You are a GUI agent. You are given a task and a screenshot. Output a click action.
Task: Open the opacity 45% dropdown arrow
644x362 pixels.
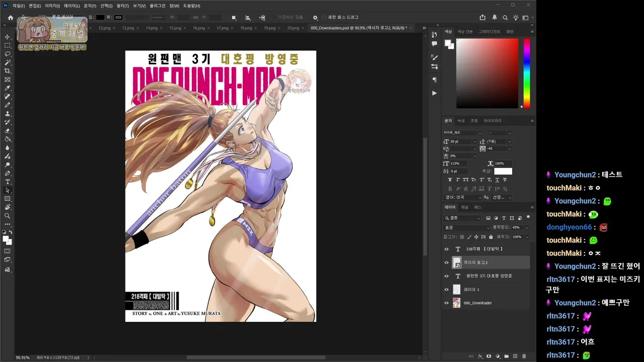(527, 227)
